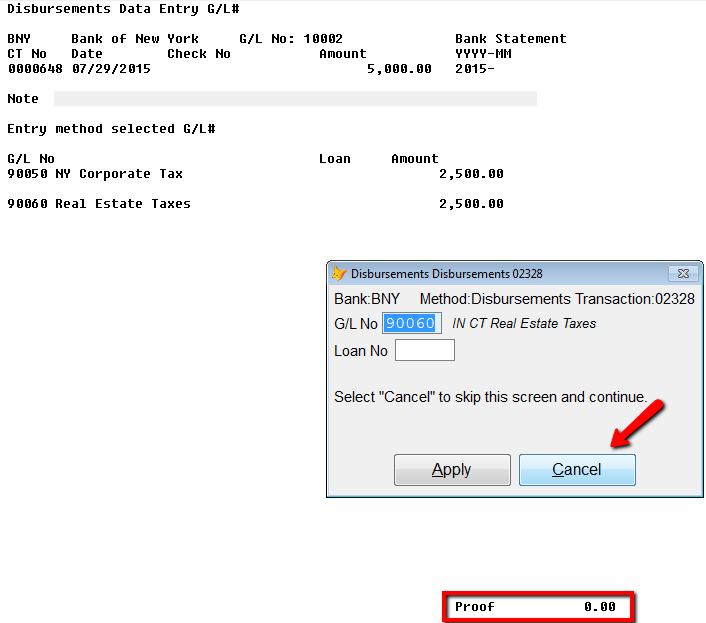
Task: Click the 'Disbursements Data Entry G/L#' heading
Action: [123, 9]
